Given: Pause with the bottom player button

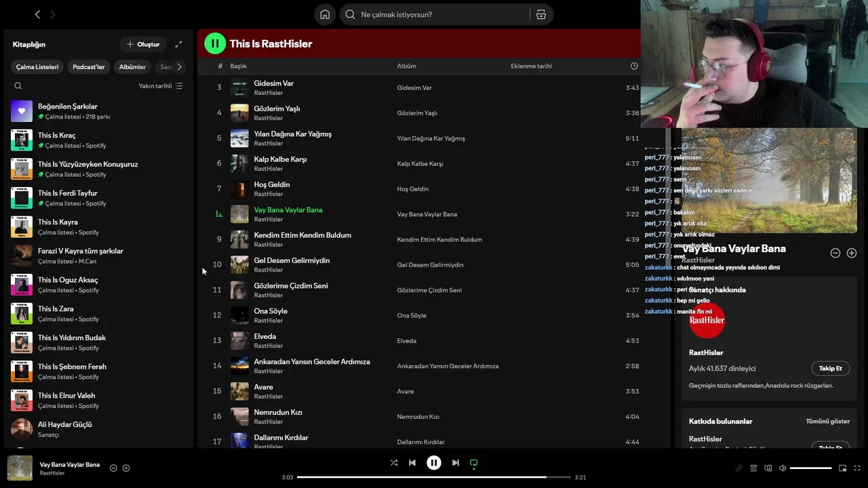Looking at the screenshot, I should (x=434, y=463).
